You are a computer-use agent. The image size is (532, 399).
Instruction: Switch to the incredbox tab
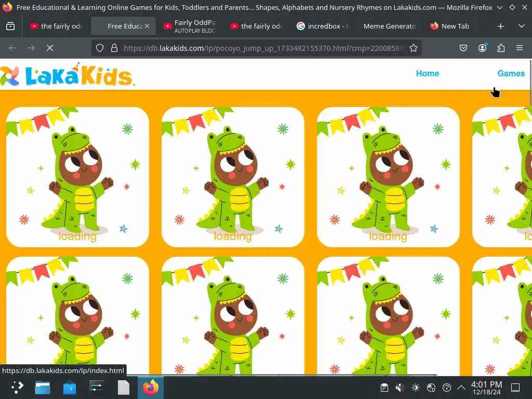click(322, 26)
